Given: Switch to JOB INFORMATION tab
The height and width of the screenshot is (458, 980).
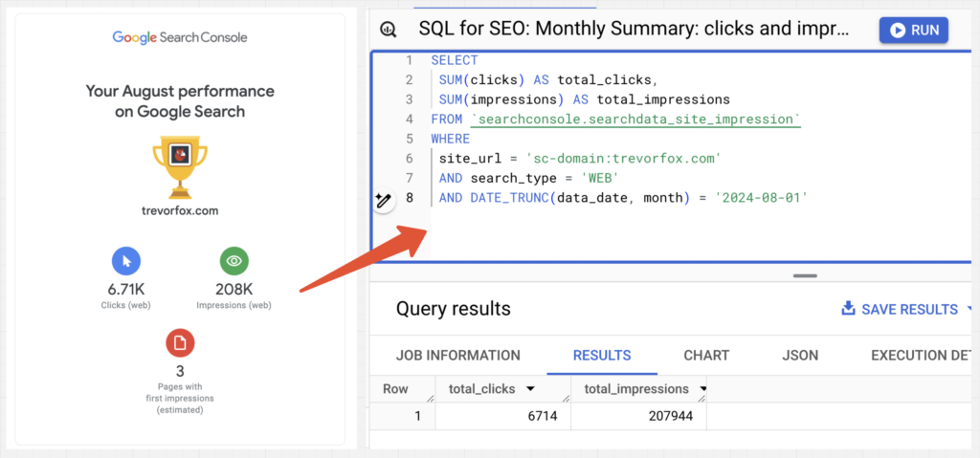Looking at the screenshot, I should pyautogui.click(x=458, y=356).
